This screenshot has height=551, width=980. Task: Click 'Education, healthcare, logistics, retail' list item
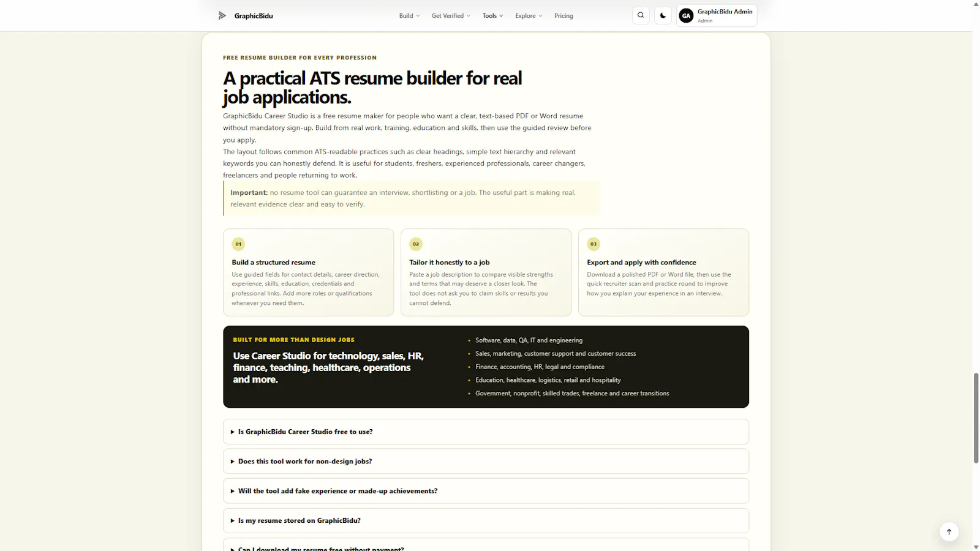coord(548,380)
